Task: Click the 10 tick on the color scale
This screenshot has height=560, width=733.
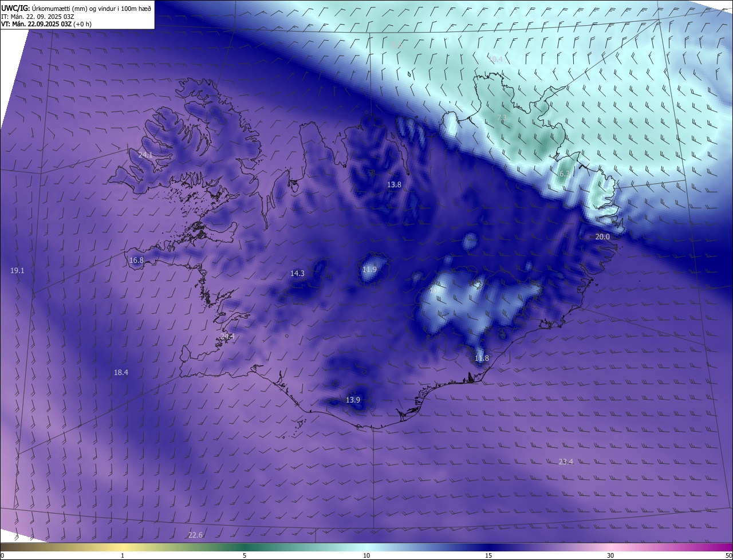Action: pos(366,555)
